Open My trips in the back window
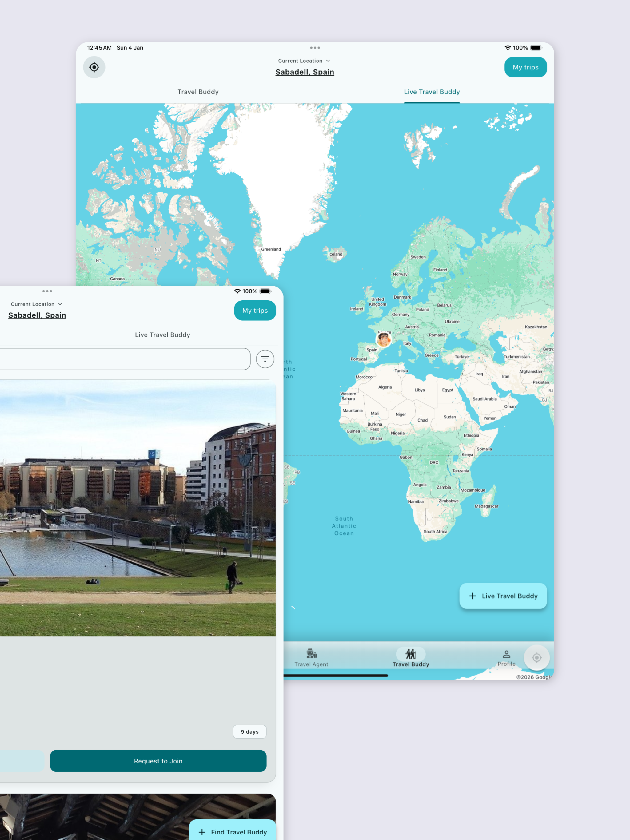 (x=525, y=67)
